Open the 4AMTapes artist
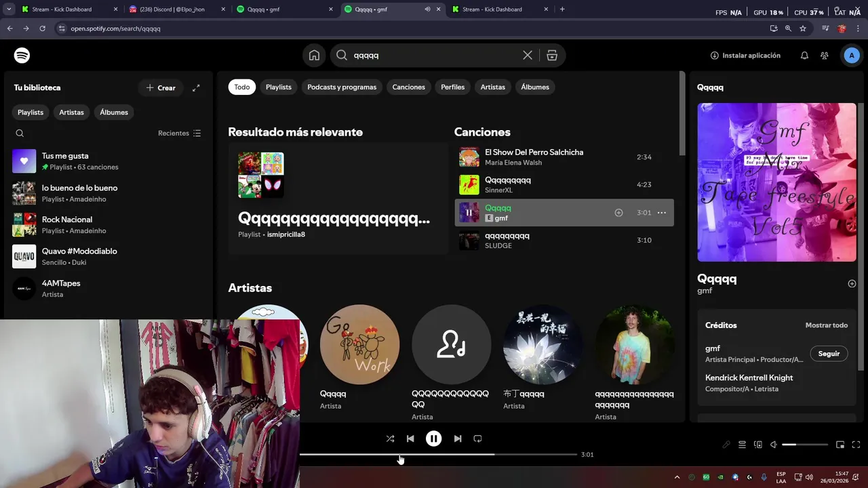 pyautogui.click(x=108, y=289)
